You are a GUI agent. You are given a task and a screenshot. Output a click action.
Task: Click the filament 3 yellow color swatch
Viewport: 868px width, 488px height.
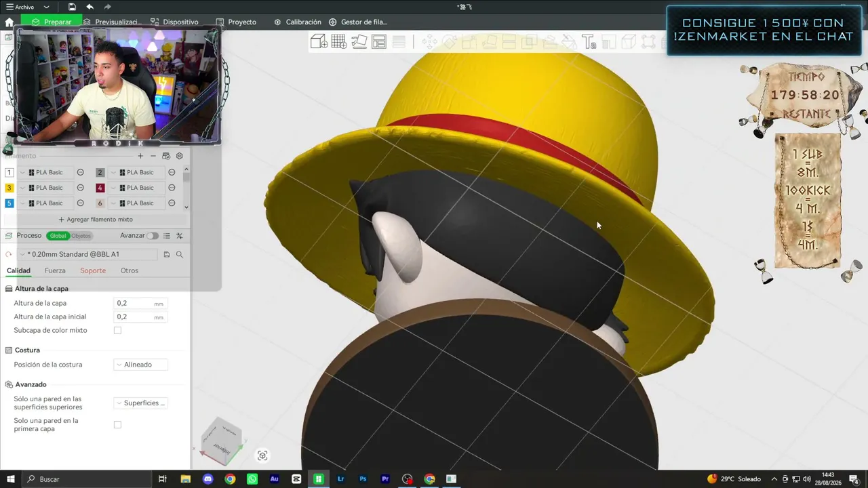point(9,188)
